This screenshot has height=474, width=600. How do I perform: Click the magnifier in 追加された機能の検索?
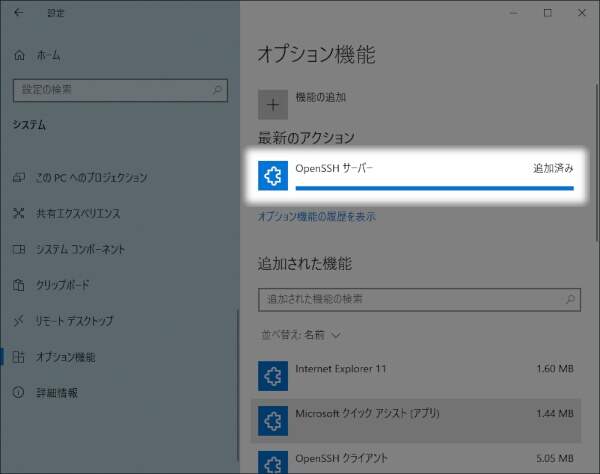[x=570, y=299]
